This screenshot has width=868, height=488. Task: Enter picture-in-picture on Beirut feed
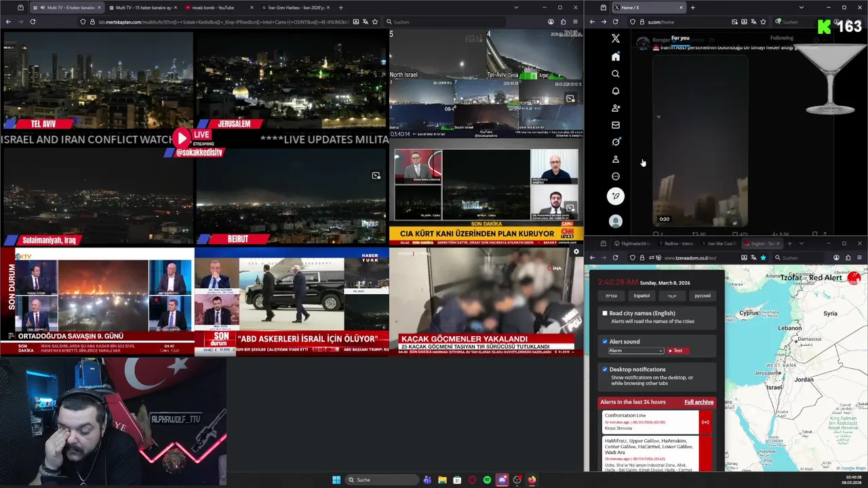click(376, 176)
